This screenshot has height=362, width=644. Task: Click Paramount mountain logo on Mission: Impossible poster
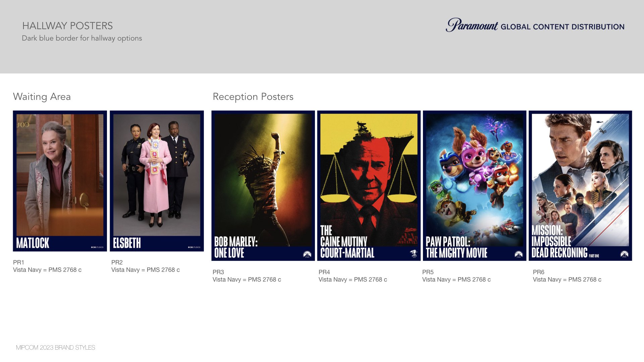624,254
